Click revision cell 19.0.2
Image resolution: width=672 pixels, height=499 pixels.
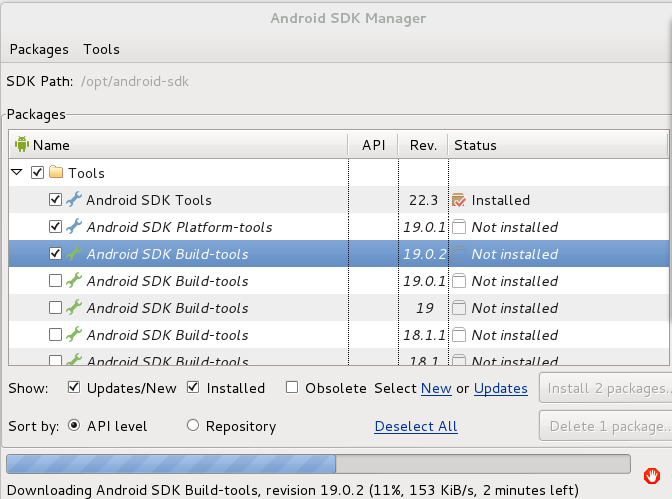point(424,254)
